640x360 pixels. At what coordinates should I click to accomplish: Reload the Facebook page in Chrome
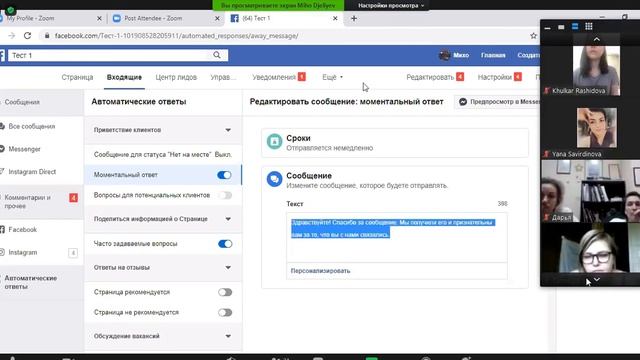[27, 36]
